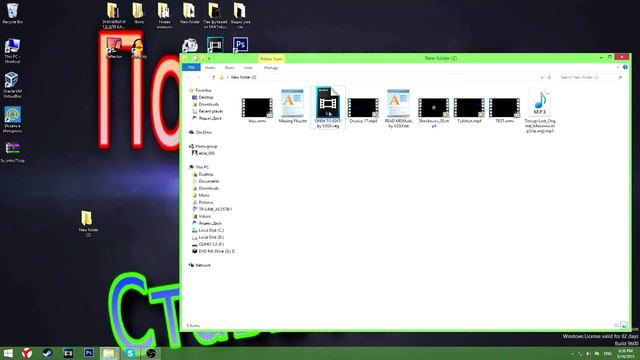This screenshot has width=640, height=360.
Task: Click the refresh button in address bar
Action: 549,77
